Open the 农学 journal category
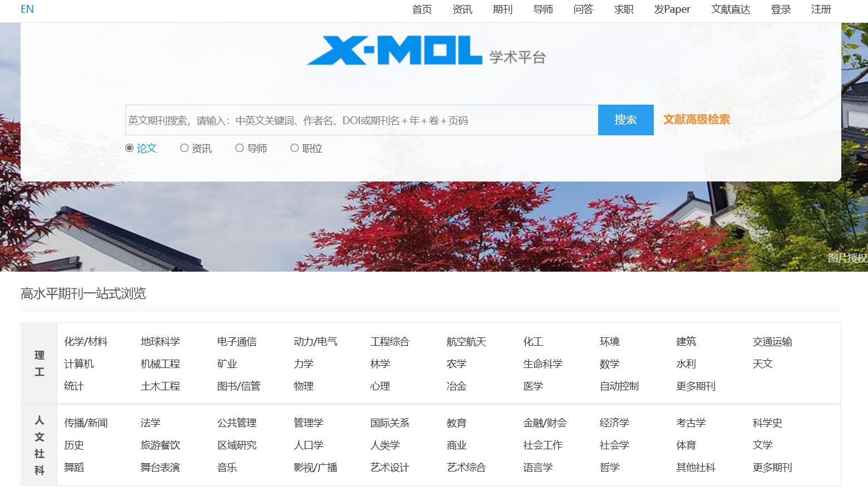The height and width of the screenshot is (491, 868). click(x=456, y=364)
